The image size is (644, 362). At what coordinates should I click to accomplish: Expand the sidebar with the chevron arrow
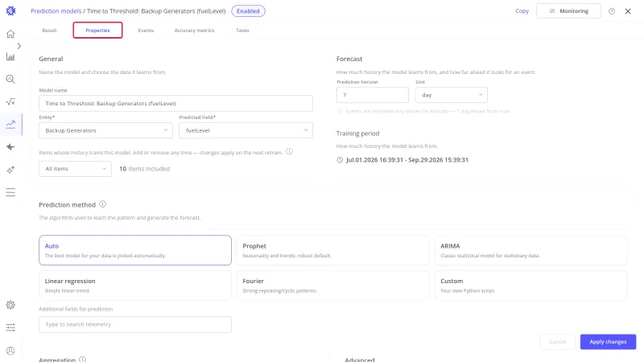19,46
